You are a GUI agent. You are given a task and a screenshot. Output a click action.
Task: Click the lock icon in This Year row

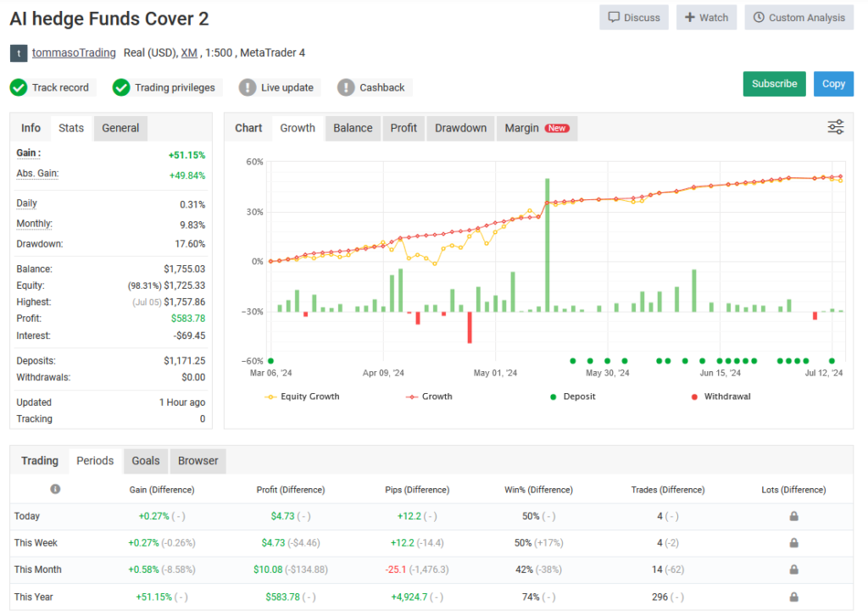coord(793,597)
